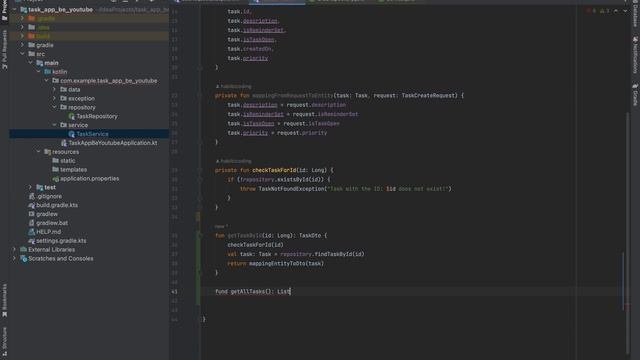This screenshot has height=360, width=640.
Task: Collapse the checkTaskForId function fold marker
Action: [200, 170]
